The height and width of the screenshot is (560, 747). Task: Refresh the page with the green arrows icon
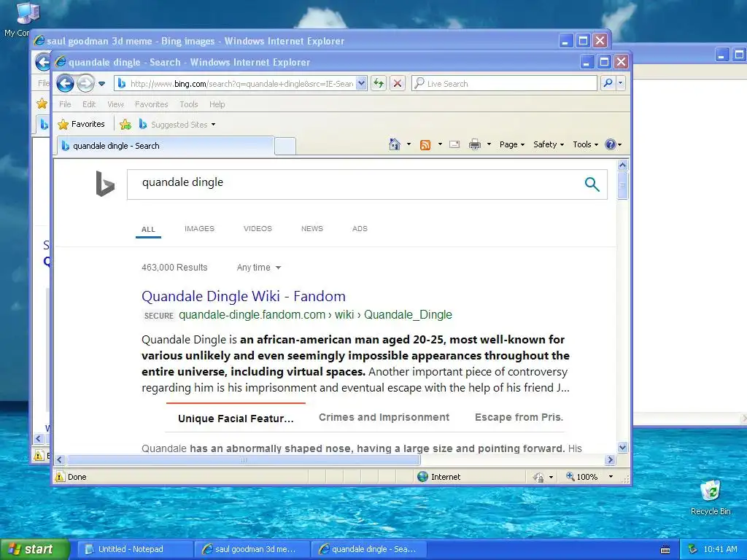[x=379, y=84]
